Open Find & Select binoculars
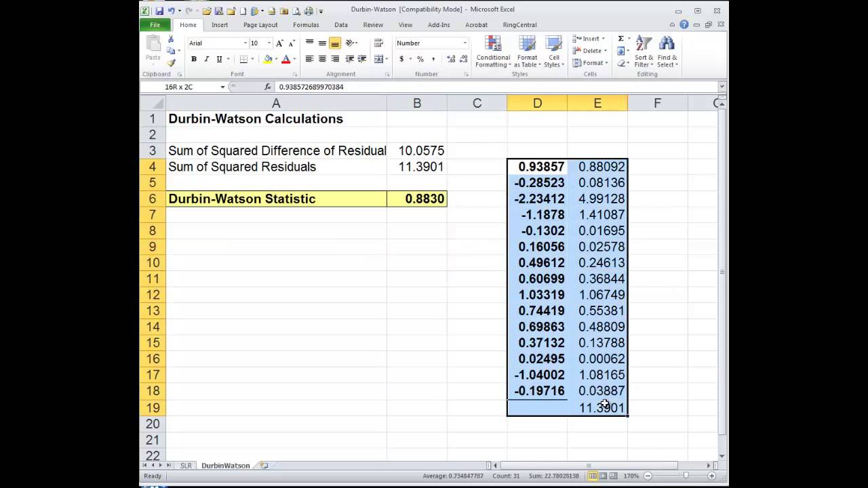Image resolution: width=868 pixels, height=488 pixels. [x=667, y=52]
